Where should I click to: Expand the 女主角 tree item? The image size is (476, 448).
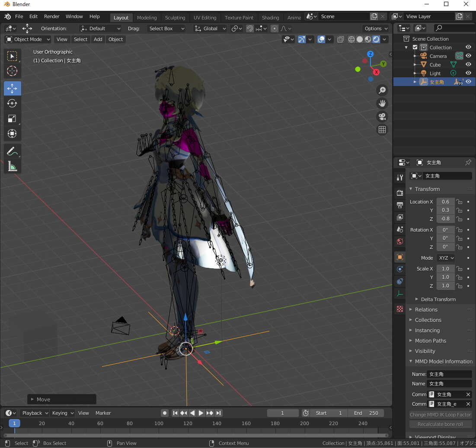click(415, 82)
